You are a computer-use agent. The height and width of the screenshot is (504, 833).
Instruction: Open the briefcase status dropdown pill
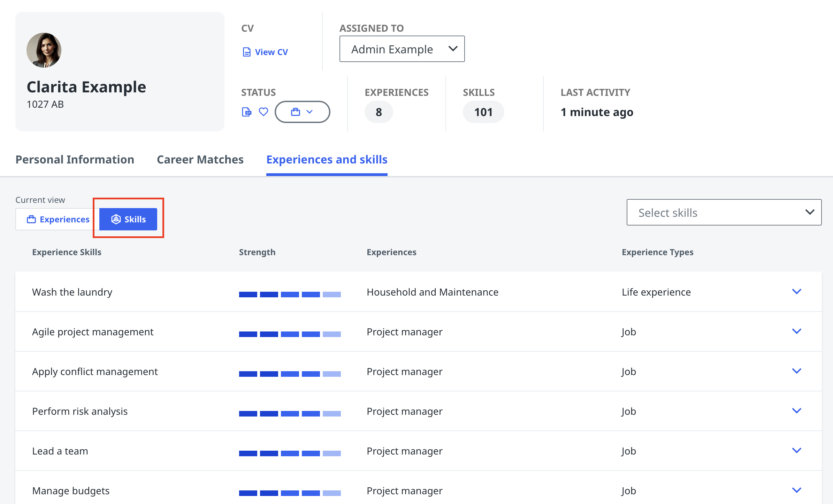tap(302, 112)
